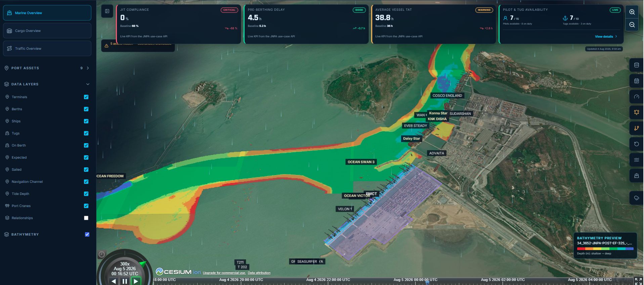The height and width of the screenshot is (285, 644).
Task: Open the waves tide panel
Action: (636, 160)
